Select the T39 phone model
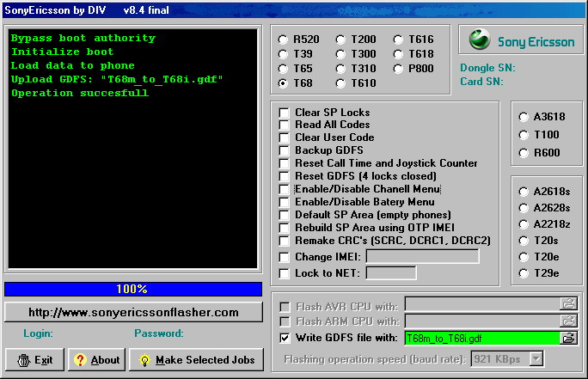This screenshot has height=379, width=588. (x=284, y=54)
